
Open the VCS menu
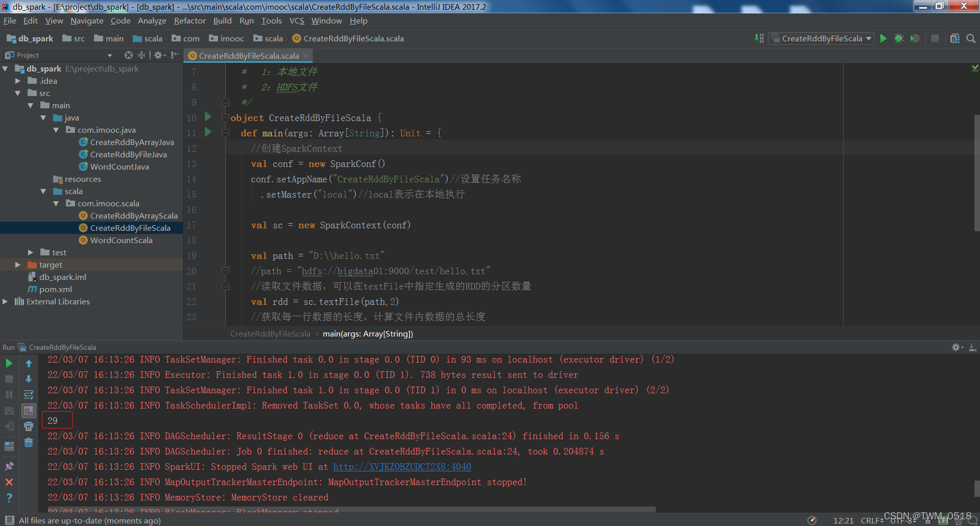pyautogui.click(x=297, y=21)
